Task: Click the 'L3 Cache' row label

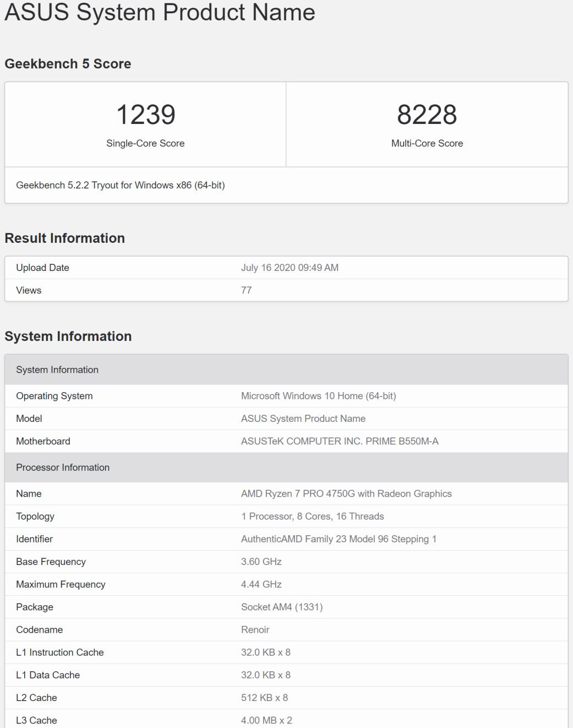Action: pyautogui.click(x=36, y=720)
